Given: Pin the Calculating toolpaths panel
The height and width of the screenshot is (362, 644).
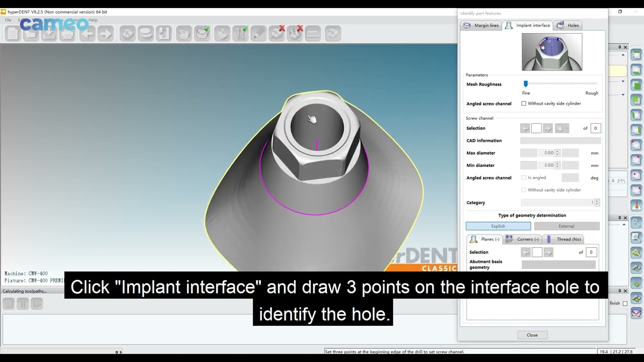Looking at the screenshot, I should [x=620, y=291].
